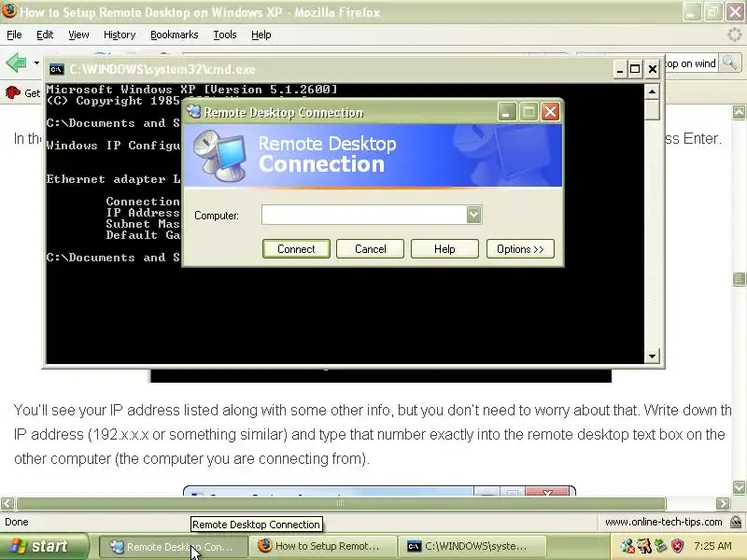Click the network tray icon with red X
Screen dimensions: 747x560
tap(627, 546)
